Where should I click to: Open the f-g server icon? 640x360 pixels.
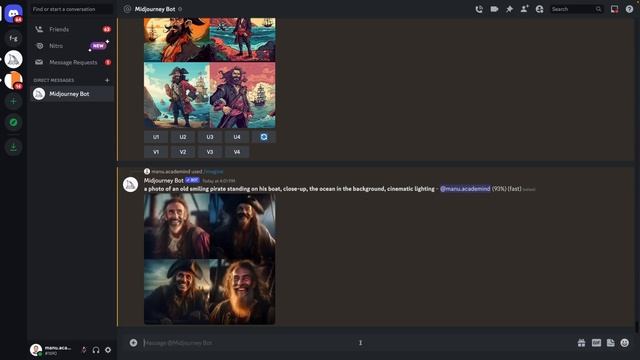[13, 38]
